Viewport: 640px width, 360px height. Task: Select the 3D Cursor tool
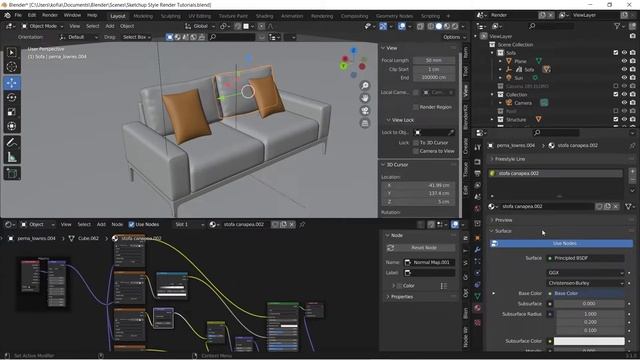click(x=11, y=67)
